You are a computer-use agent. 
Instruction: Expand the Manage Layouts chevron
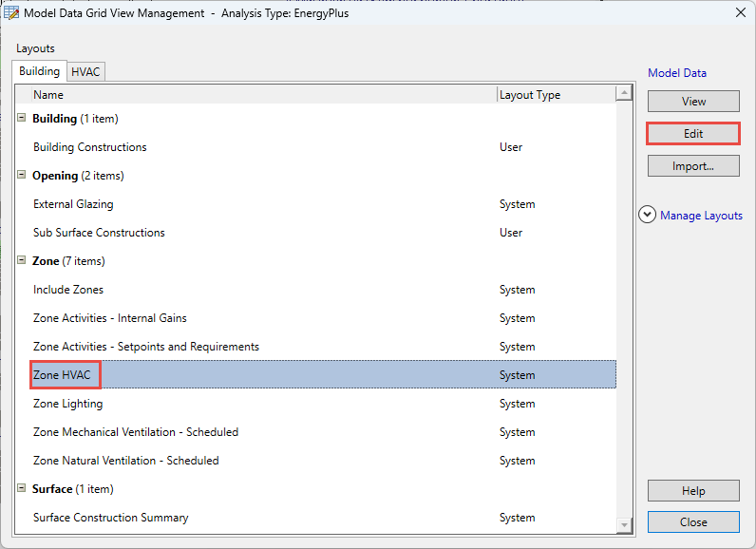click(x=648, y=216)
